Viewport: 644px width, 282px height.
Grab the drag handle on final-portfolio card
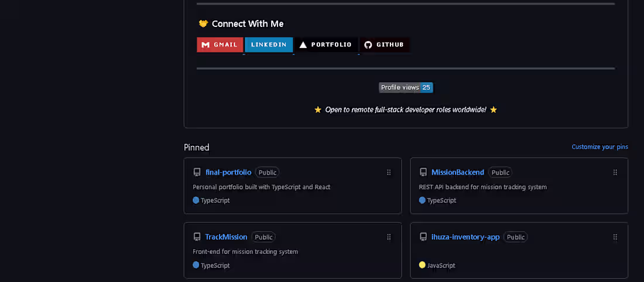pos(389,172)
